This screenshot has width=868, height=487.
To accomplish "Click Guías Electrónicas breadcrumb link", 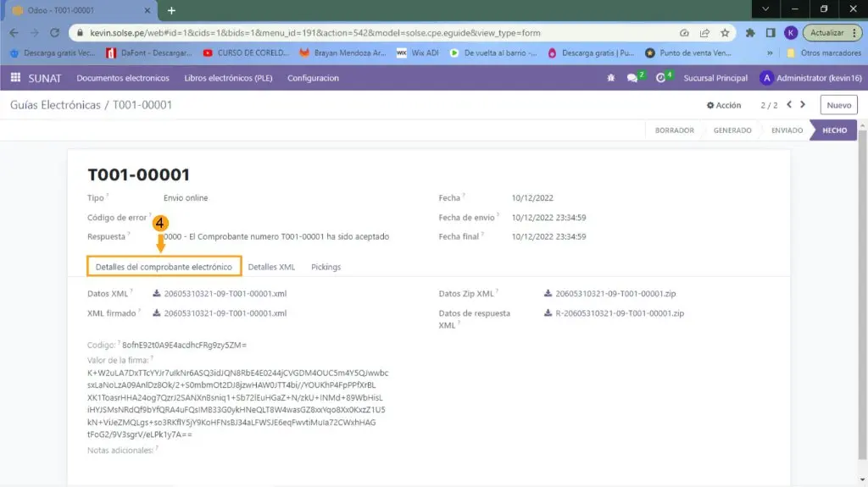I will click(54, 105).
